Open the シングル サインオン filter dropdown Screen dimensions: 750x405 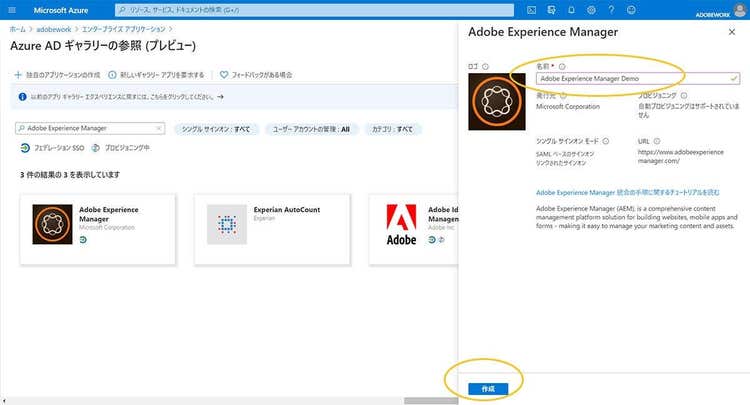click(x=215, y=129)
